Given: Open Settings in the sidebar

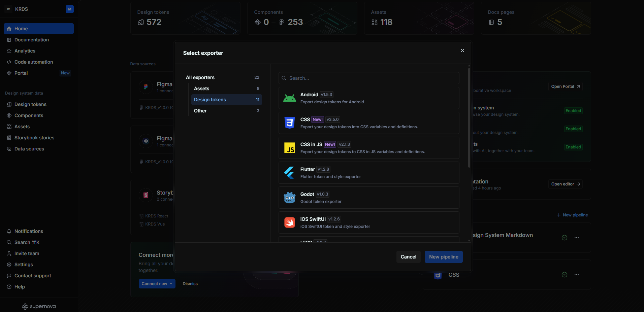Looking at the screenshot, I should coord(24,265).
